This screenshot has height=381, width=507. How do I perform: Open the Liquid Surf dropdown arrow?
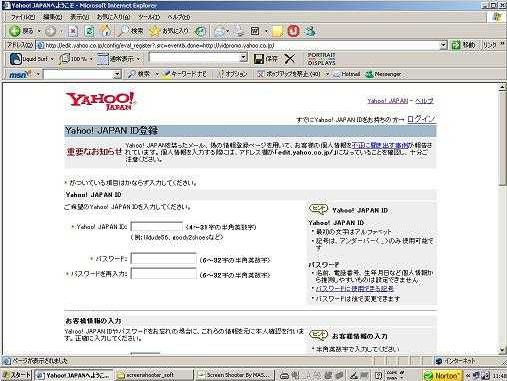[x=52, y=59]
